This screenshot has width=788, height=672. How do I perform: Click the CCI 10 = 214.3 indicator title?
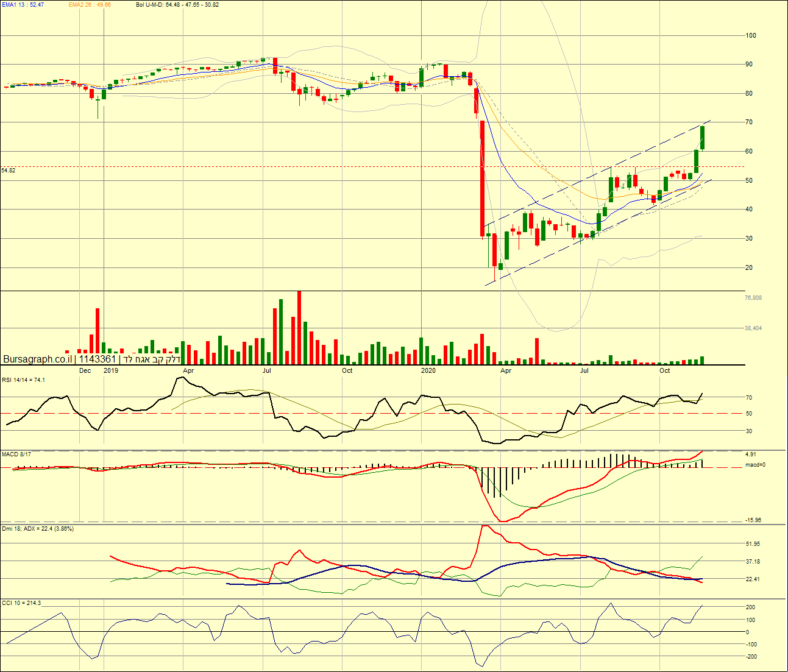pos(21,603)
